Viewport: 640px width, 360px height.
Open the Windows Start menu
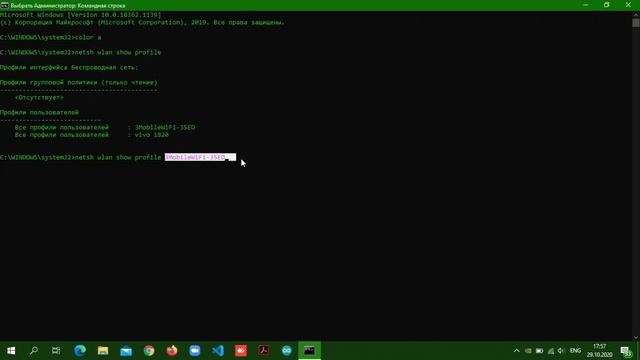tap(11, 351)
